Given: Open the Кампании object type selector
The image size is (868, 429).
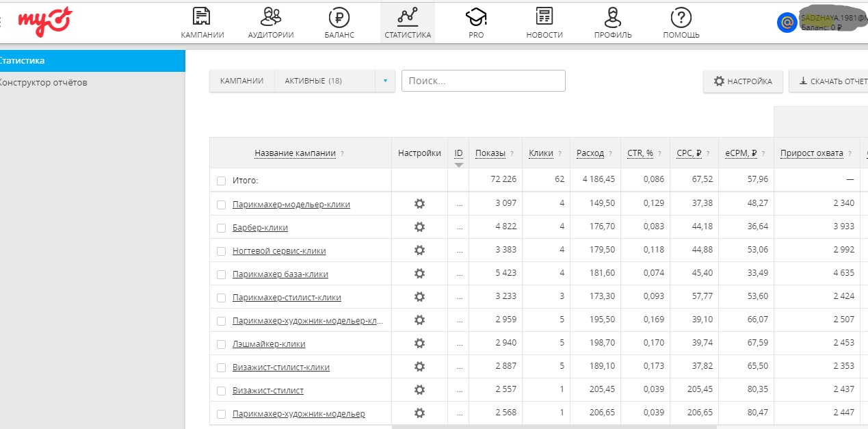Looking at the screenshot, I should pos(241,81).
